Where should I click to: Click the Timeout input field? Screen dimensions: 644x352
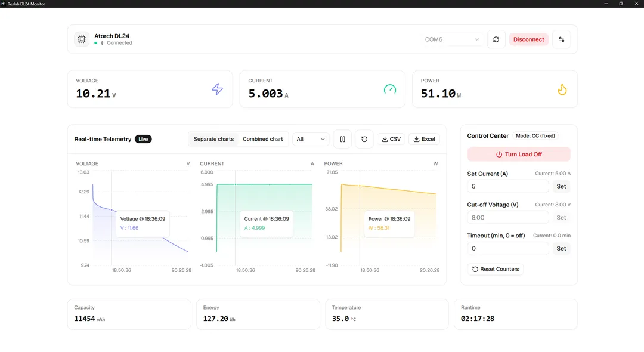pos(507,249)
